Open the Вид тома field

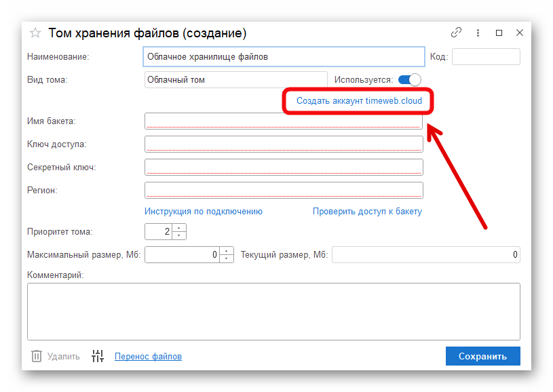tap(235, 79)
